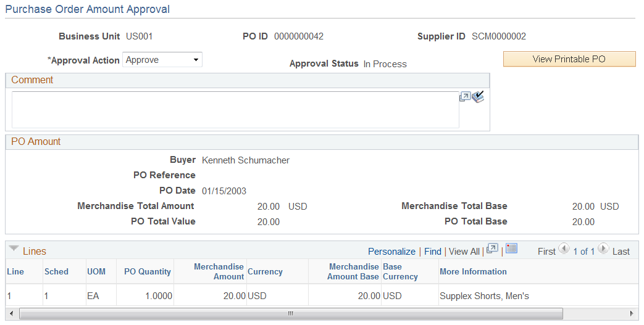The height and width of the screenshot is (325, 644).
Task: Sort by Sched column header
Action: (56, 271)
